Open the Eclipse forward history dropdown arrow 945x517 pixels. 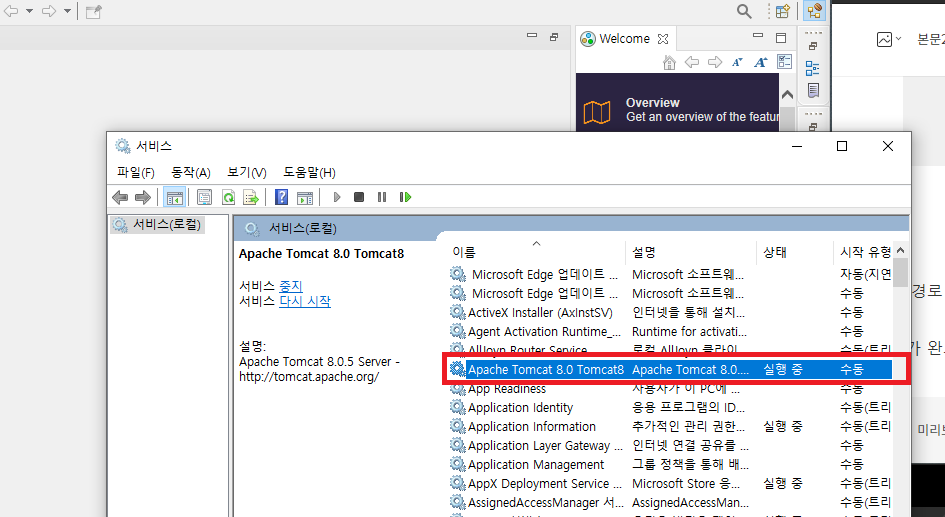(x=67, y=11)
